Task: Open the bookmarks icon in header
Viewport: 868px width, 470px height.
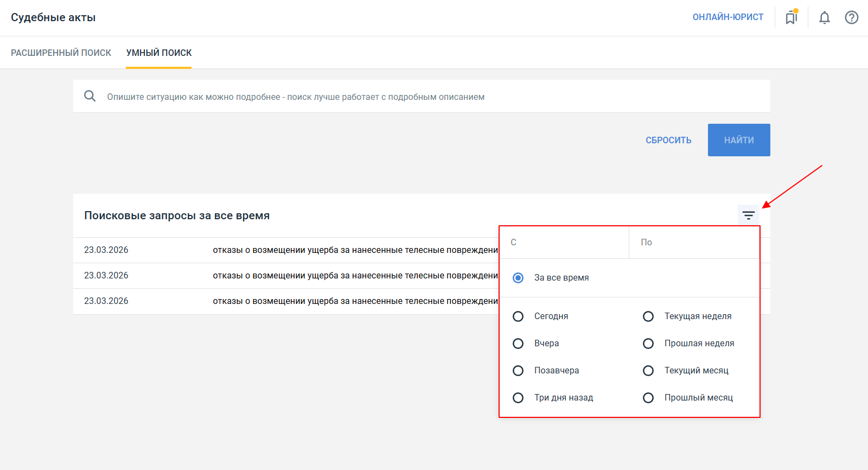Action: tap(792, 17)
